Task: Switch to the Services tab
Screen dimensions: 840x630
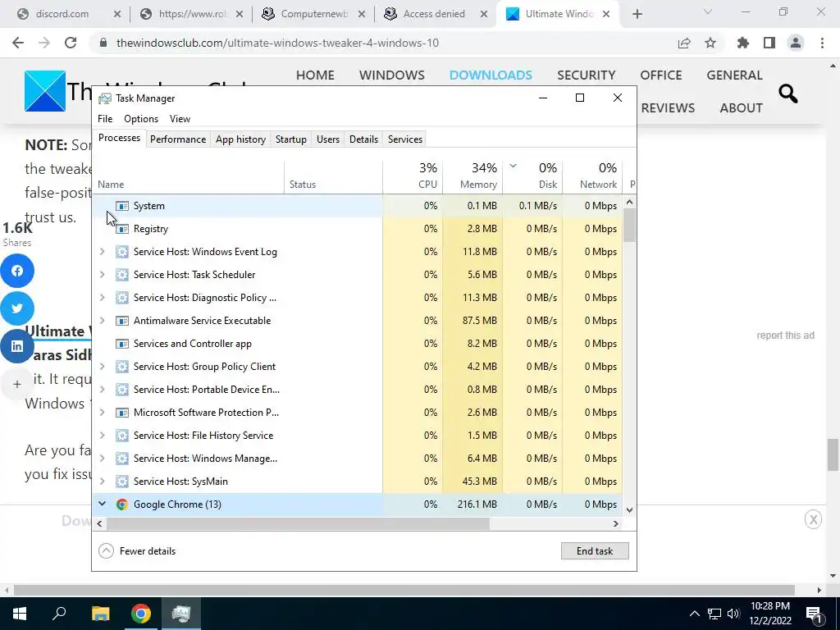Action: point(405,139)
